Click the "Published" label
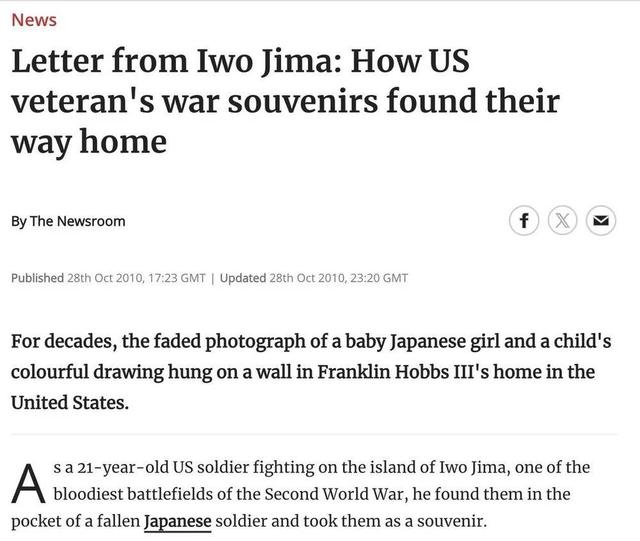Screen dimensions: 640x541 [37, 278]
